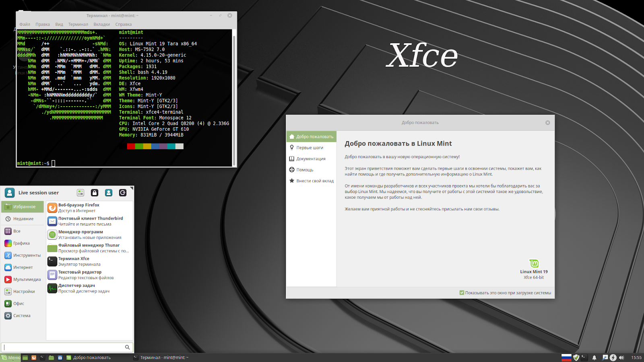Viewport: 644px width, 362px height.
Task: Click the screenshot launcher in bottom panel
Action: coord(60,358)
